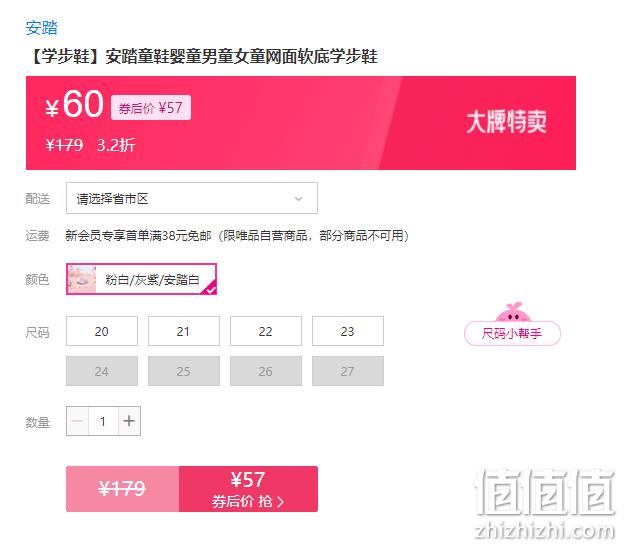
Task: Click the unavailable size 27 option
Action: point(348,371)
